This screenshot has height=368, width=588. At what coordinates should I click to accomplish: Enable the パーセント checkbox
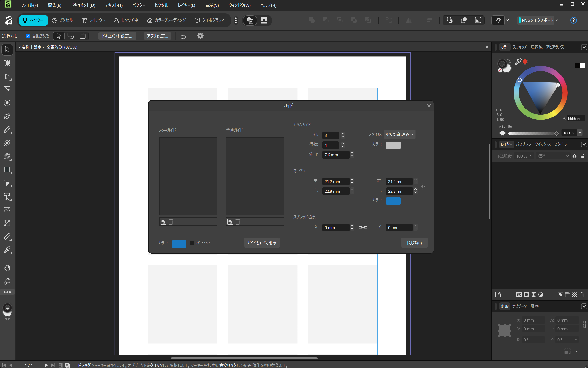click(192, 243)
